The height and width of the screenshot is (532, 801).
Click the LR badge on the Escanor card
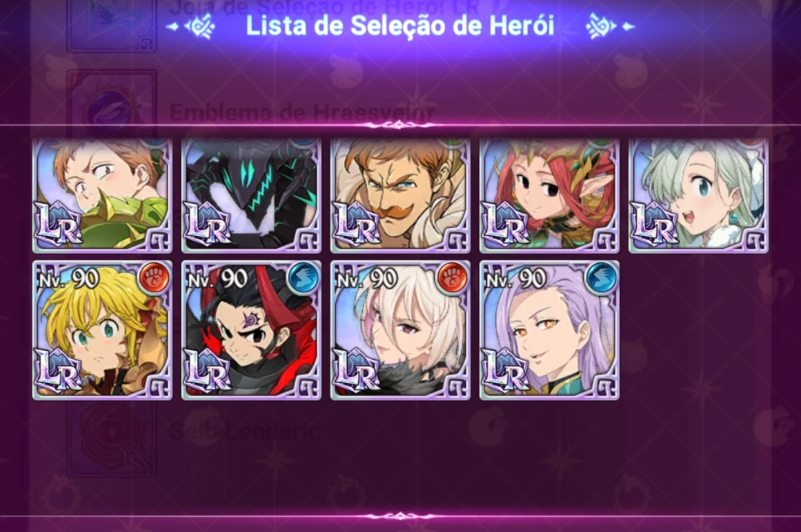tap(356, 224)
